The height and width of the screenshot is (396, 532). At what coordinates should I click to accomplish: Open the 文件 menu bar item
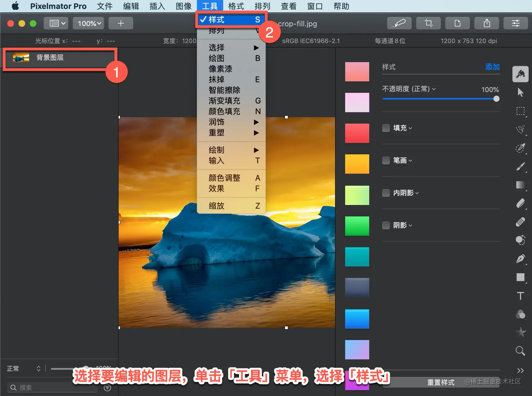pyautogui.click(x=104, y=6)
